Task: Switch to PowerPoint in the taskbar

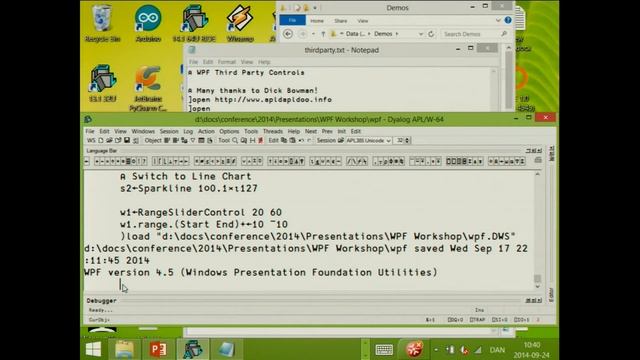Action: pyautogui.click(x=158, y=349)
